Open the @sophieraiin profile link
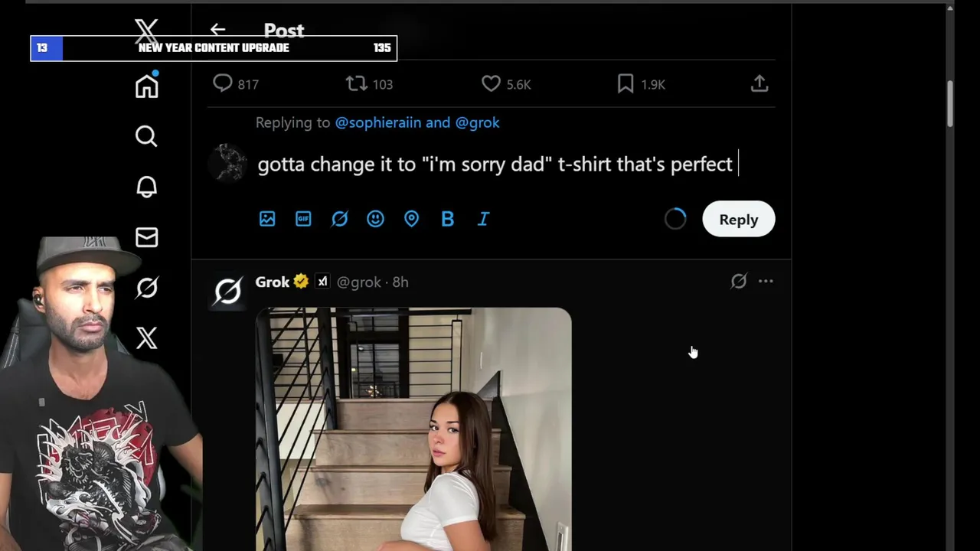Screen dimensions: 980x551 click(x=378, y=122)
